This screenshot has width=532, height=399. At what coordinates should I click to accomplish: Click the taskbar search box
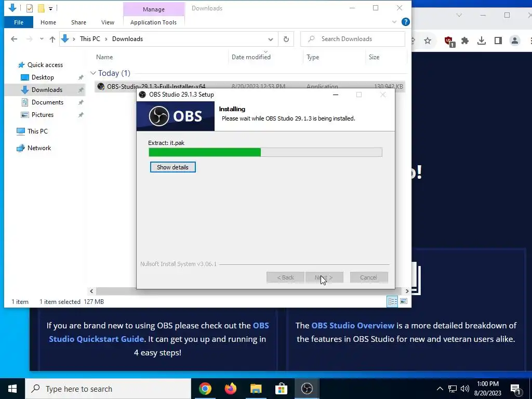pyautogui.click(x=108, y=389)
